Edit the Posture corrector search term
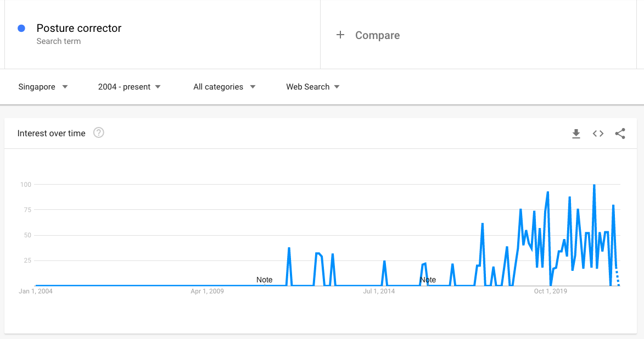Image resolution: width=644 pixels, height=339 pixels. (x=79, y=28)
